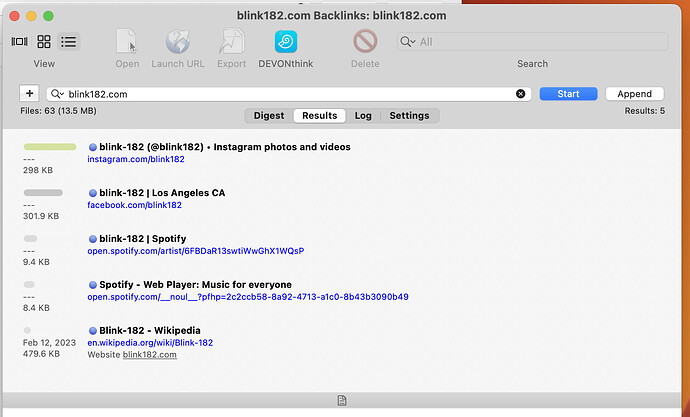Screen dimensions: 690x417
Task: Click the 298 KB size text
Action: coord(38,170)
